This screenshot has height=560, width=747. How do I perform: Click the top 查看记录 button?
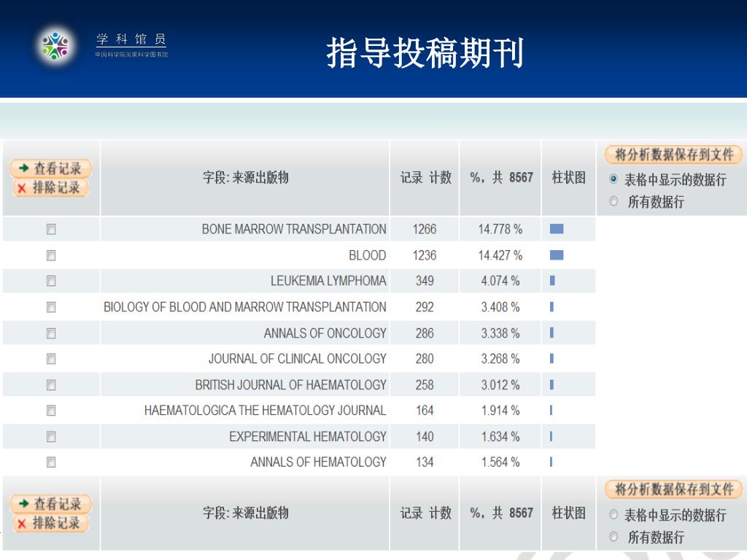50,168
